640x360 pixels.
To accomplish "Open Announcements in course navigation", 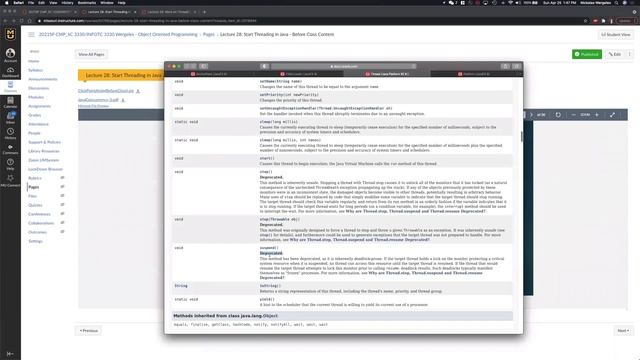I will tap(43, 79).
